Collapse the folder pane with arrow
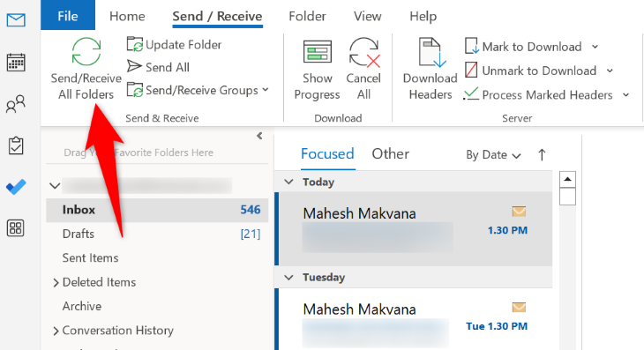 259,136
